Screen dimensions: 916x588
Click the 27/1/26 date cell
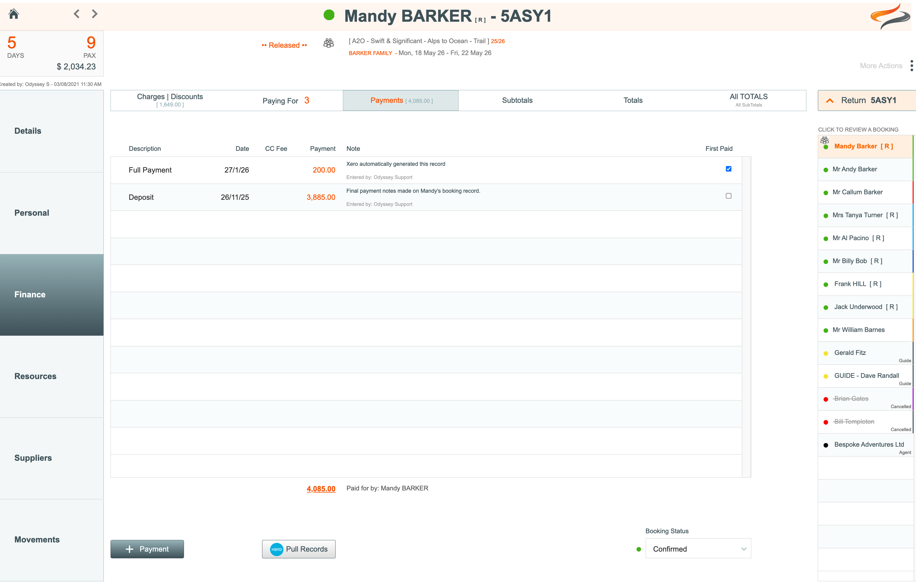click(236, 170)
